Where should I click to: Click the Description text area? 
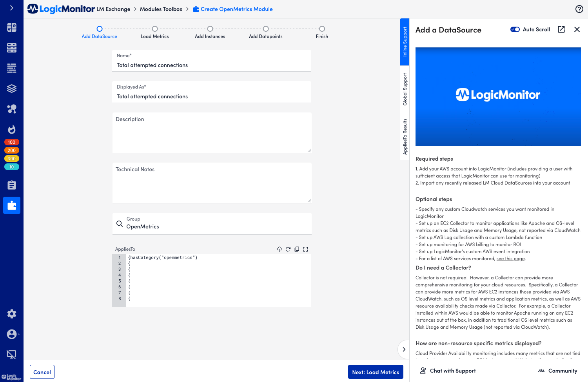212,133
